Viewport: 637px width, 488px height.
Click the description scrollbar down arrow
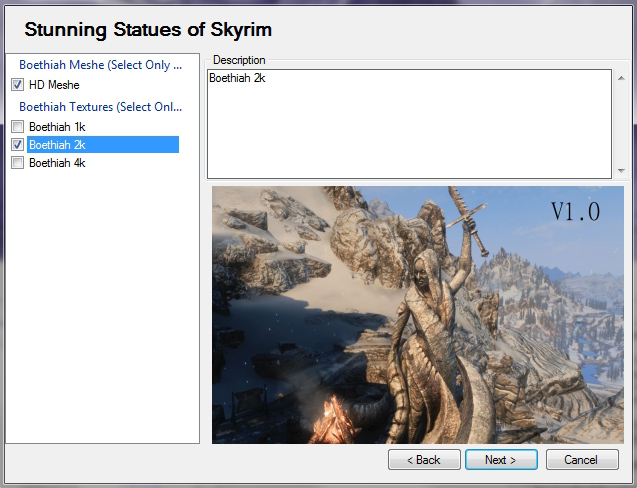[621, 171]
